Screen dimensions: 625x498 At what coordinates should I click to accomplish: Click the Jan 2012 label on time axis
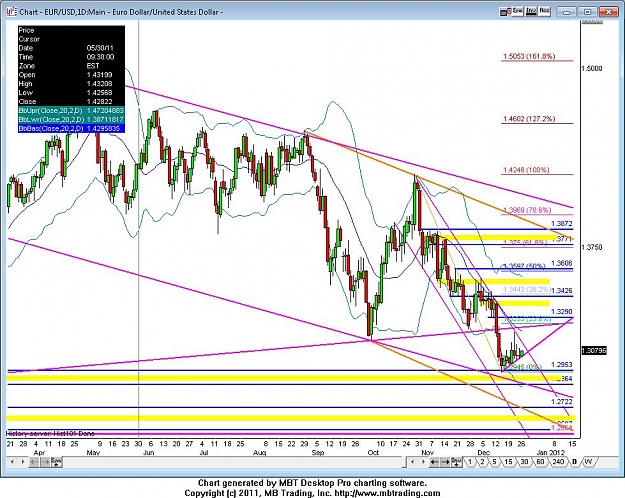point(550,453)
